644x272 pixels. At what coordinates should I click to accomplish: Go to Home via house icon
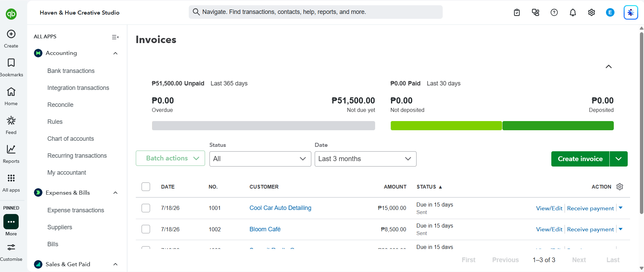11,92
